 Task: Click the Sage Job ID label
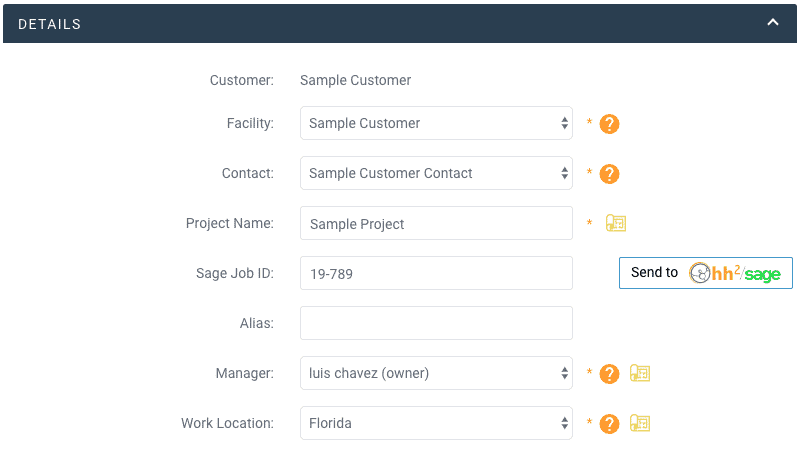(x=234, y=273)
